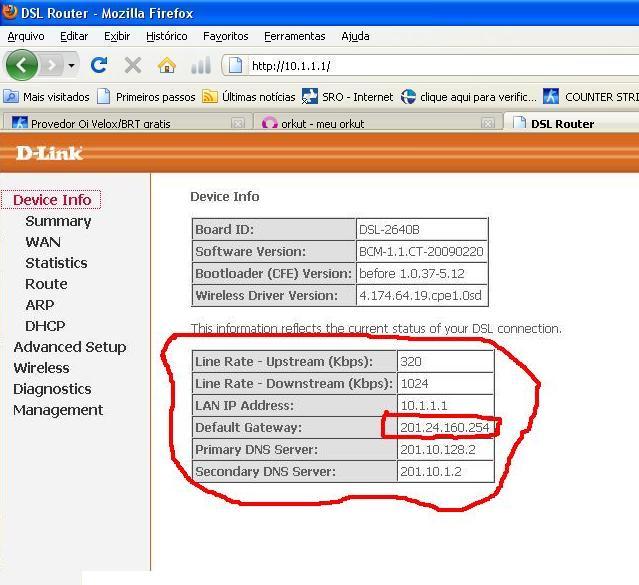Go to Home via house icon
This screenshot has height=585, width=639.
coord(167,65)
